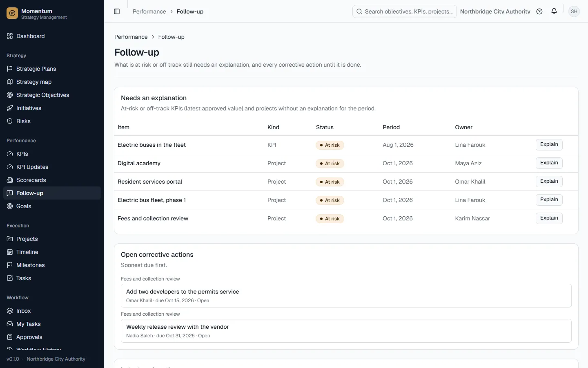Open KPI Updates in the sidebar
The image size is (588, 368).
(x=52, y=167)
